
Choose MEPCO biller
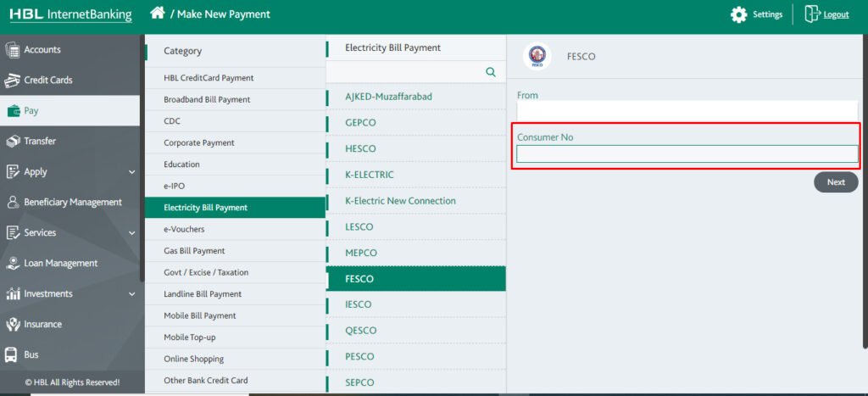(415, 253)
